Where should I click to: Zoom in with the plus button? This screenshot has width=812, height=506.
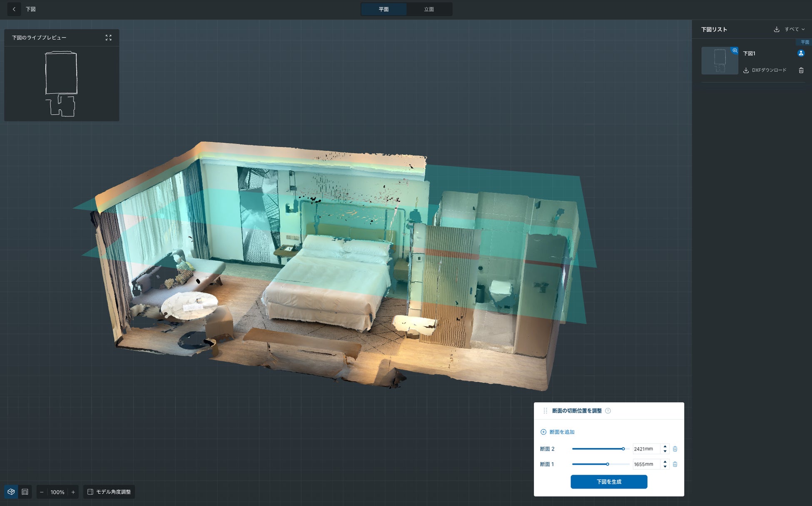[x=73, y=492]
